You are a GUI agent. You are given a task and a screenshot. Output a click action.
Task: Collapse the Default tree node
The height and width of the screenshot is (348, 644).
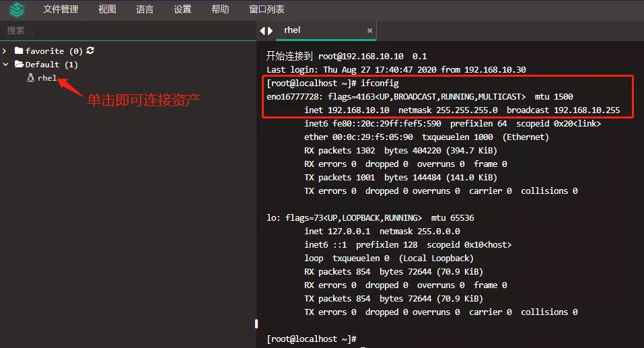[5, 65]
